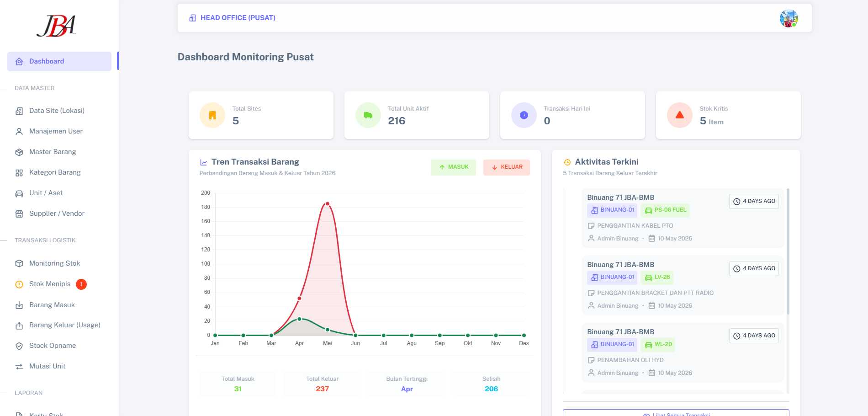Click the JBA logo
This screenshot has height=416, width=868.
[x=56, y=26]
